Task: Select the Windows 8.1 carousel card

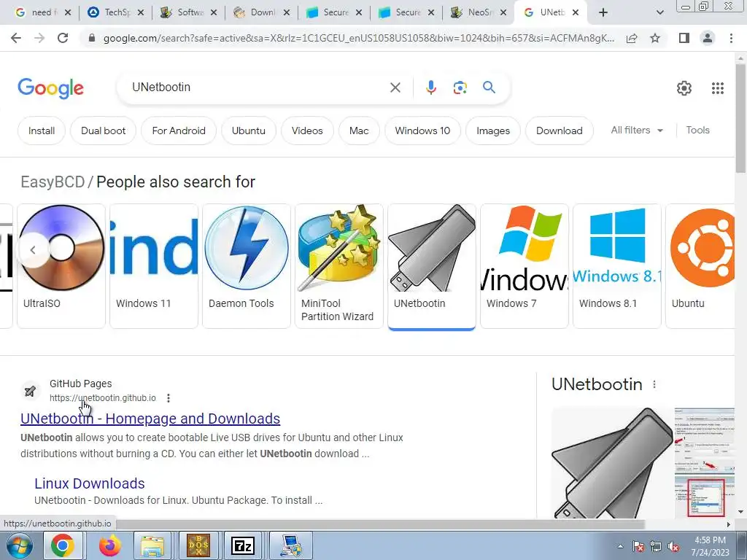Action: 617,265
